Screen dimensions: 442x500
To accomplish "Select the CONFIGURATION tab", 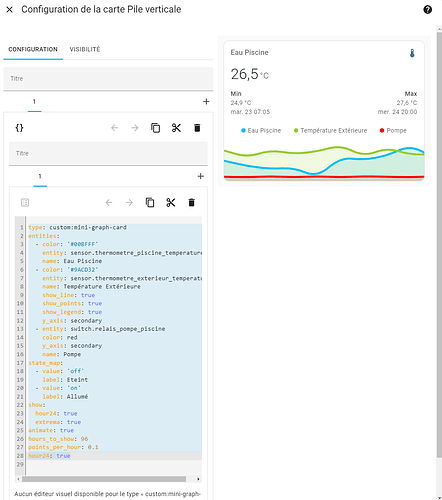I will [x=33, y=49].
